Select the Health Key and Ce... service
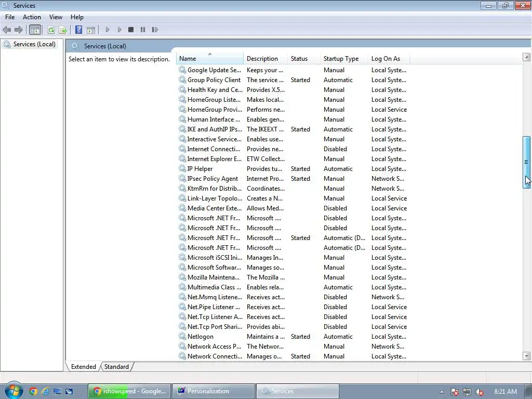532x399 pixels. (293, 89)
